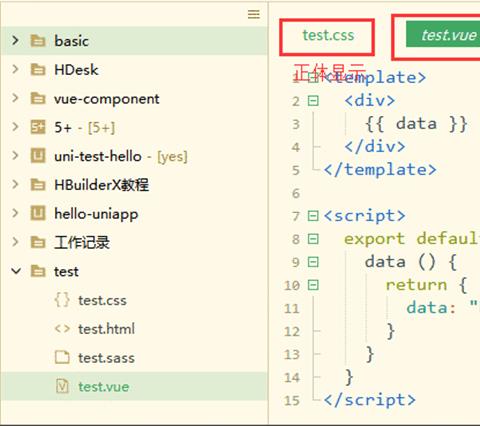Click the HDesk folder icon

[38, 70]
